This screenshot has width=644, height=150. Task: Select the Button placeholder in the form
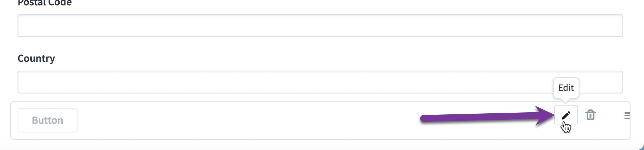(48, 120)
